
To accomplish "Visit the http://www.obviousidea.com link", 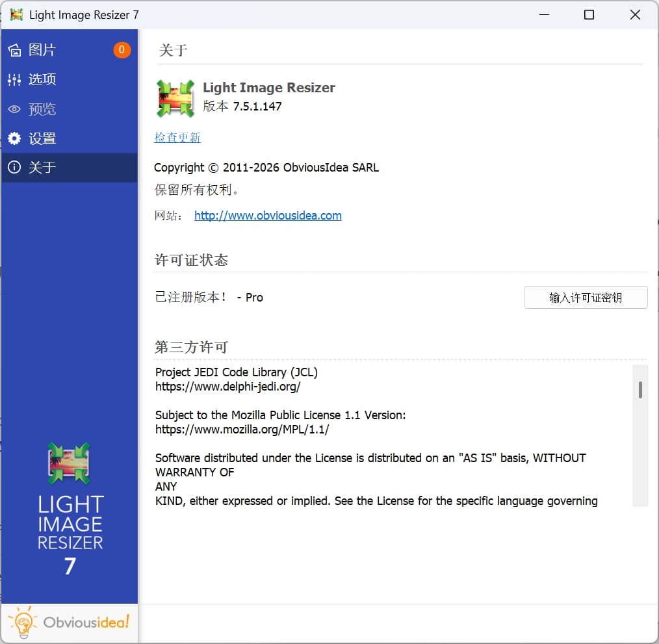I will (268, 216).
